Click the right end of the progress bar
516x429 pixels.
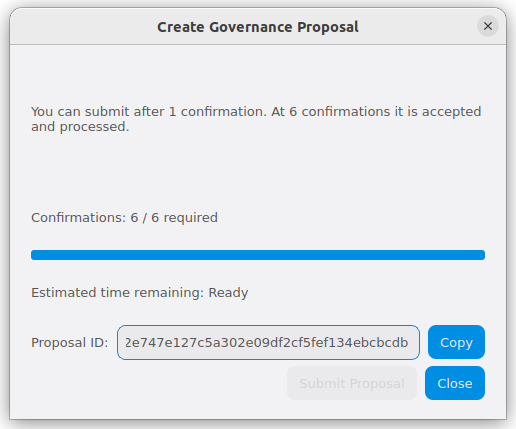482,255
